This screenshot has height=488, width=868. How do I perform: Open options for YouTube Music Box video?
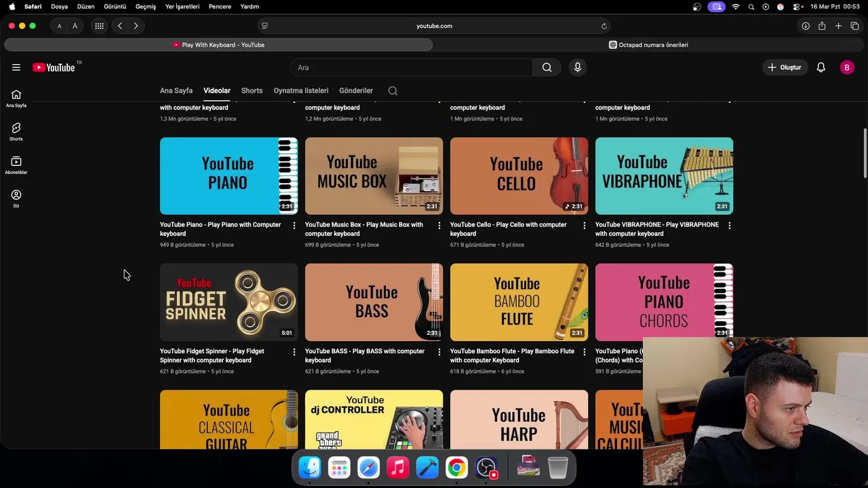click(439, 225)
